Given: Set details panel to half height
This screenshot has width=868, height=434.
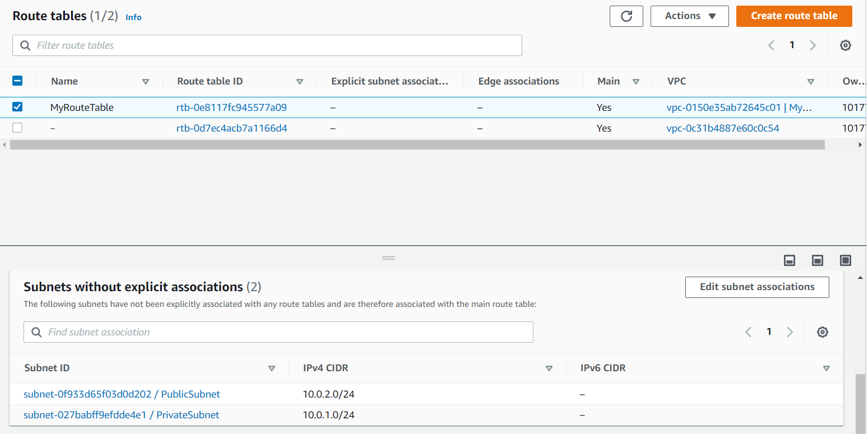Looking at the screenshot, I should (818, 260).
